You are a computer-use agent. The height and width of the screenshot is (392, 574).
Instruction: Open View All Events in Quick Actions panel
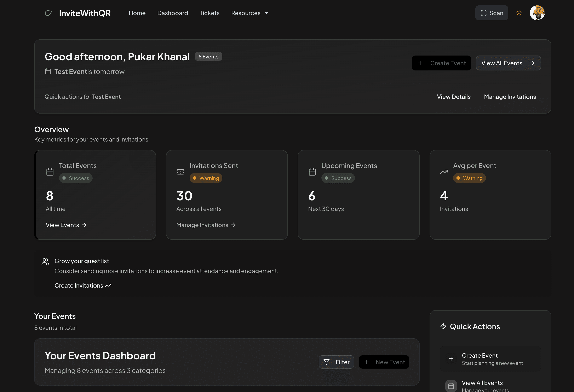click(x=490, y=385)
